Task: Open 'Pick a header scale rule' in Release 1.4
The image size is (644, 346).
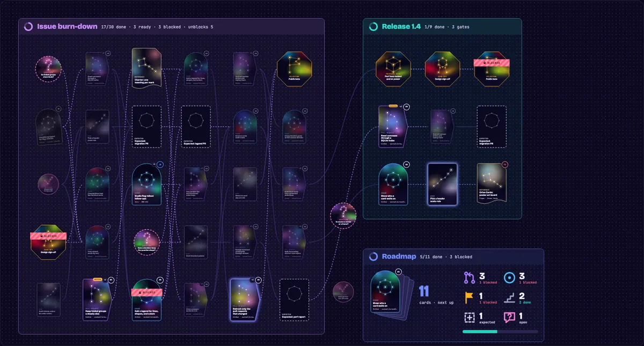Action: 443,185
